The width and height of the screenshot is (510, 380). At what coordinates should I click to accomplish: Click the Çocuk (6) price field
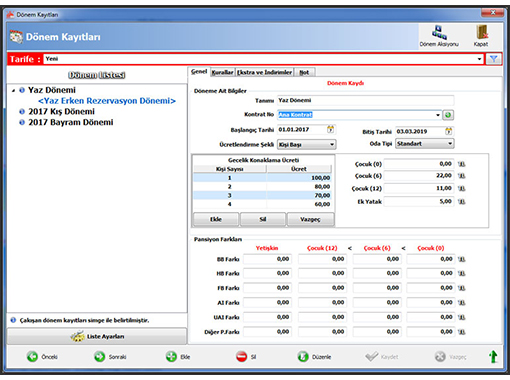click(419, 176)
